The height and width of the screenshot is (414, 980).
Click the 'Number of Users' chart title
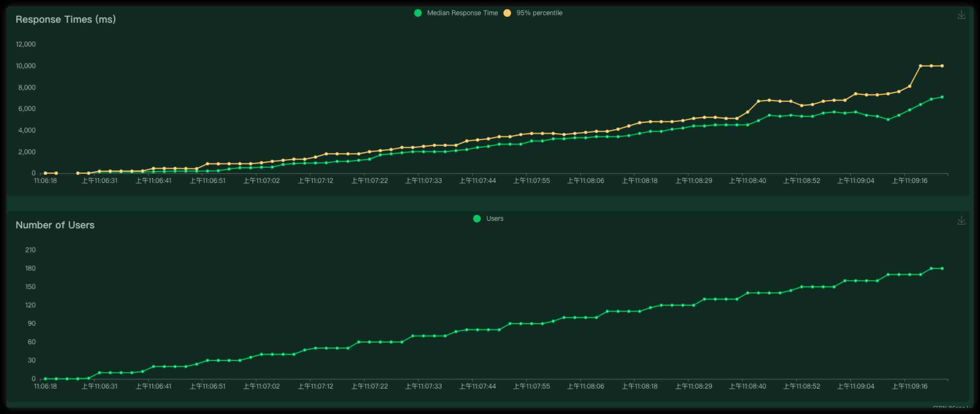pyautogui.click(x=55, y=225)
